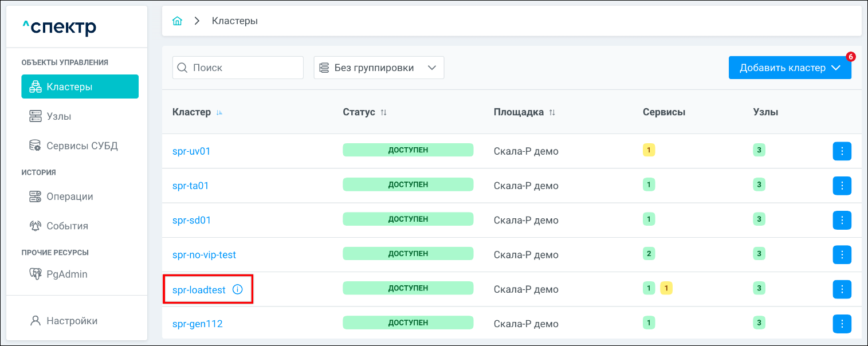Open the Добавить кластер dropdown button
Screen dimensions: 868x346
tap(790, 68)
